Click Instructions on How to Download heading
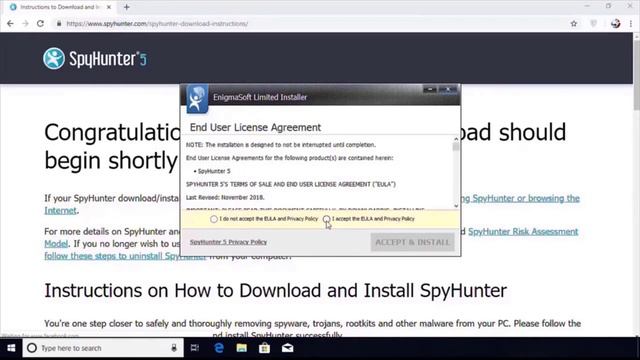Screen dimensions: 640x360 coord(276,291)
